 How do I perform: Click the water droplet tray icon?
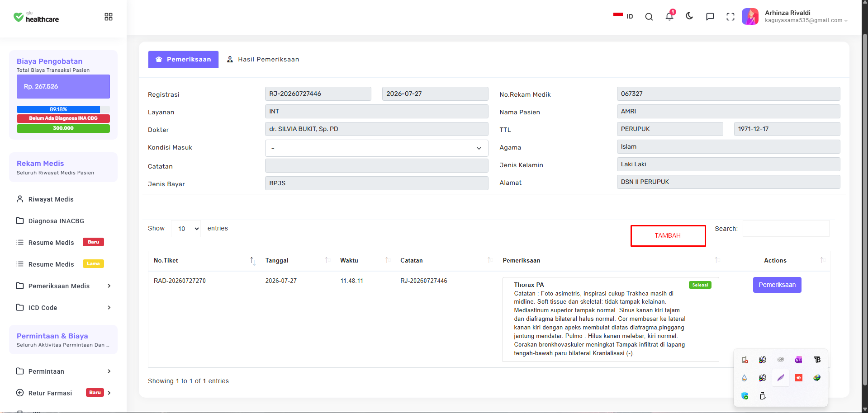pyautogui.click(x=745, y=378)
